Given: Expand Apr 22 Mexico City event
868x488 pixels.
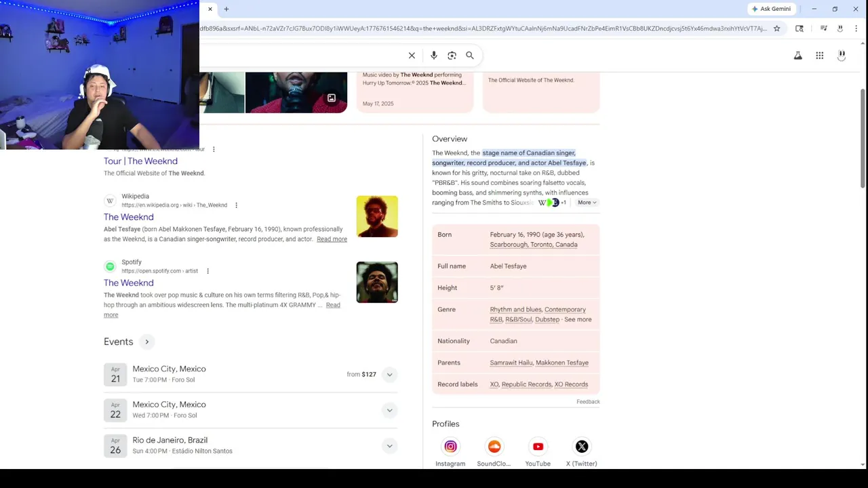Looking at the screenshot, I should coord(389,410).
